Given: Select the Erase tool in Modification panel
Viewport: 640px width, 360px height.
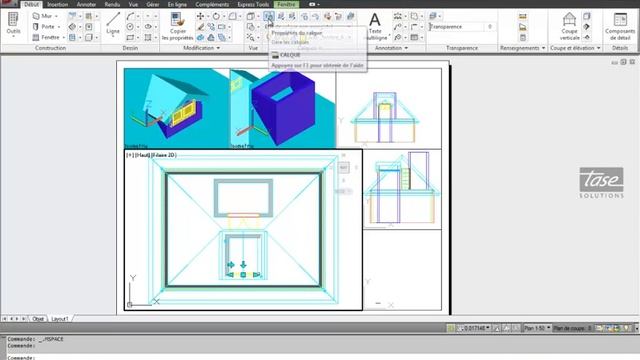Looking at the screenshot, I should (200, 27).
